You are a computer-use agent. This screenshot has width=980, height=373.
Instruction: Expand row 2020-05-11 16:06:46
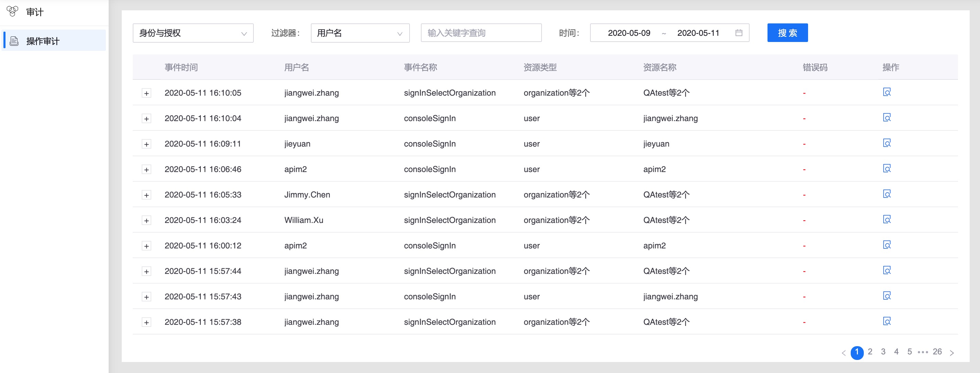[146, 170]
